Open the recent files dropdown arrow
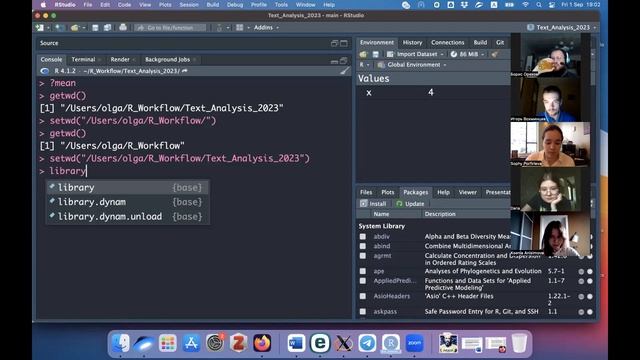The height and width of the screenshot is (360, 640). [x=84, y=28]
